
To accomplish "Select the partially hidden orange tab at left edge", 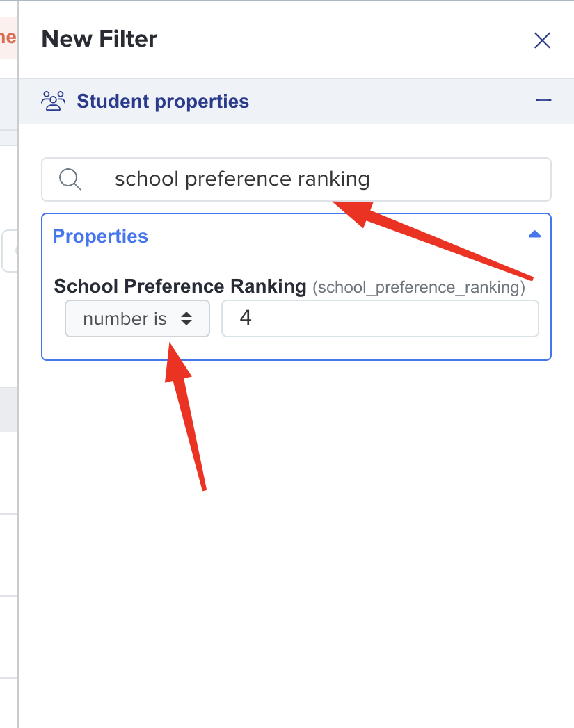I will tap(8, 38).
